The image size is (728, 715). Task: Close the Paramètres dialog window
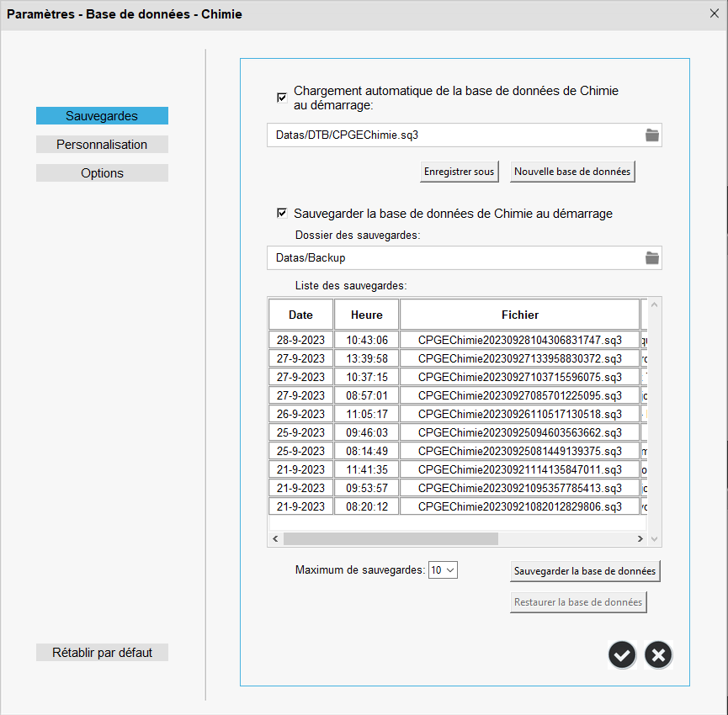(x=714, y=13)
